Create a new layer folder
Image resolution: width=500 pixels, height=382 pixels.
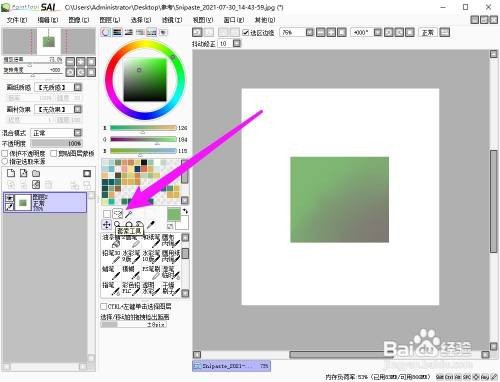(x=36, y=173)
